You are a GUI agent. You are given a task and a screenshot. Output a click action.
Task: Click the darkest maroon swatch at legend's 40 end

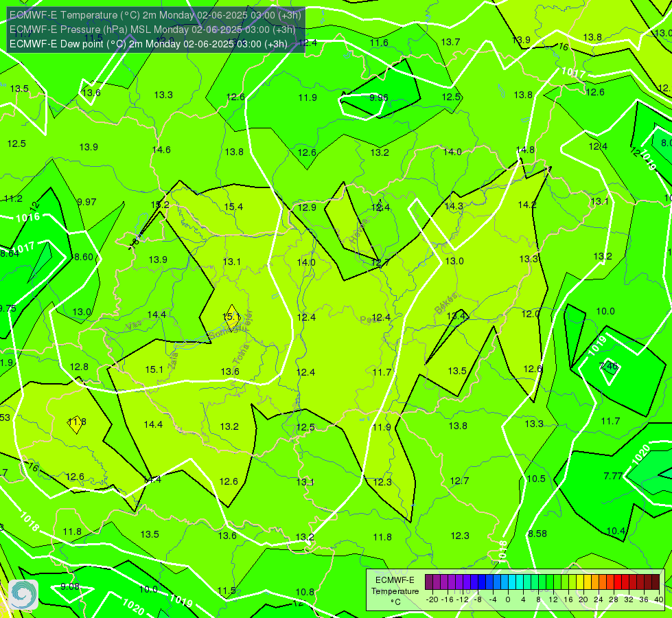(x=656, y=582)
